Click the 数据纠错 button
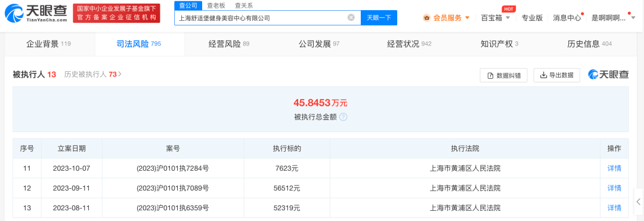Image resolution: width=644 pixels, height=221 pixels. pos(504,75)
